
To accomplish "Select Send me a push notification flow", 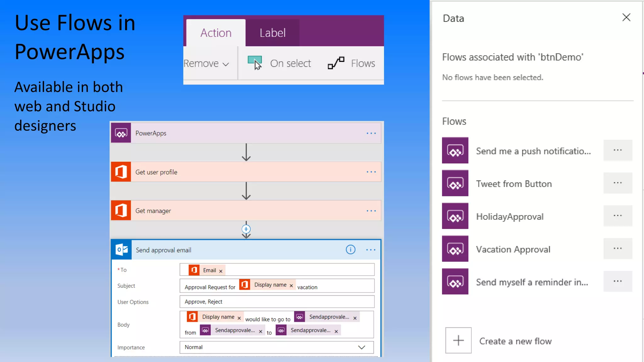I will tap(533, 151).
